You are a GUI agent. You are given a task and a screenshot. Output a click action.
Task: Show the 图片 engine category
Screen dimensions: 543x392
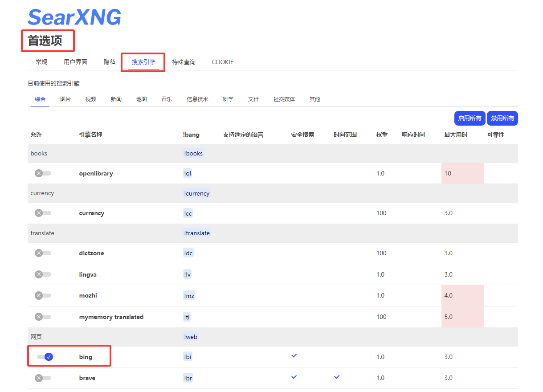[x=65, y=99]
